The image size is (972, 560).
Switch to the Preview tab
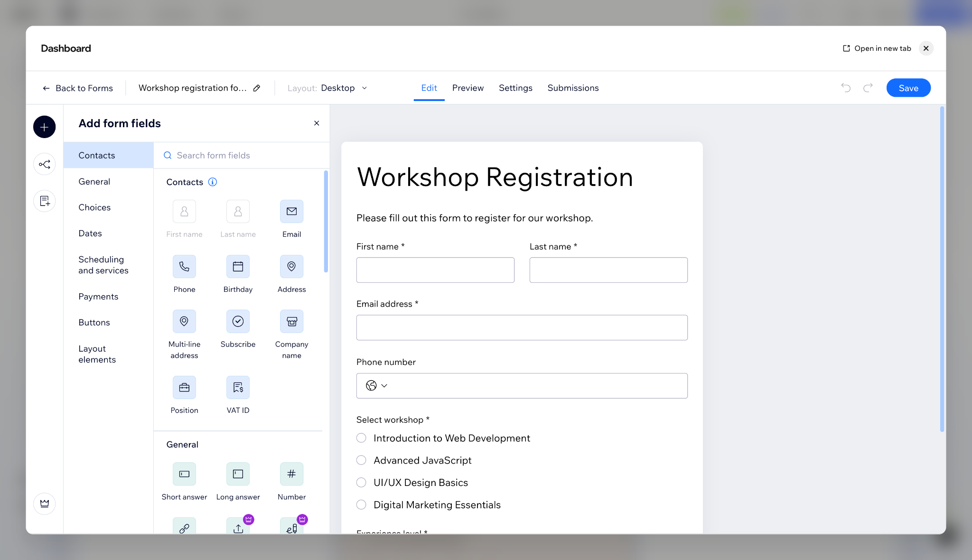[468, 88]
